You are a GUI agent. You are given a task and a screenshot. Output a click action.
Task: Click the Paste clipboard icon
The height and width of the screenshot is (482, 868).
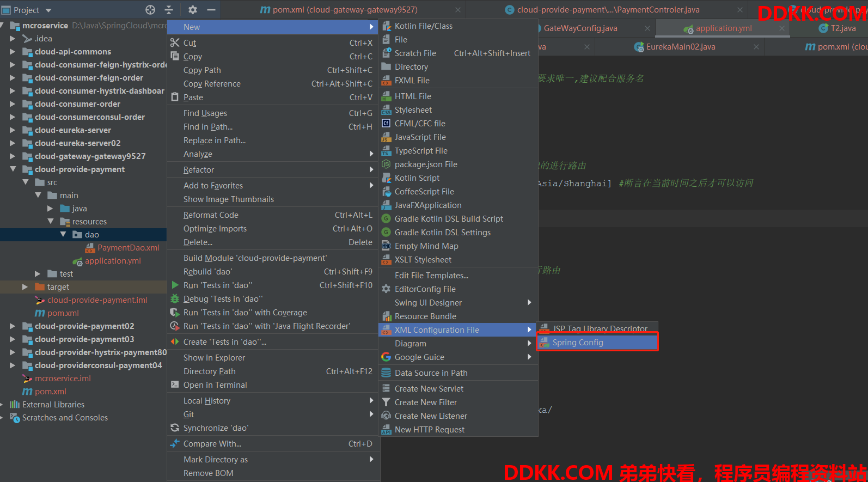[x=175, y=97]
